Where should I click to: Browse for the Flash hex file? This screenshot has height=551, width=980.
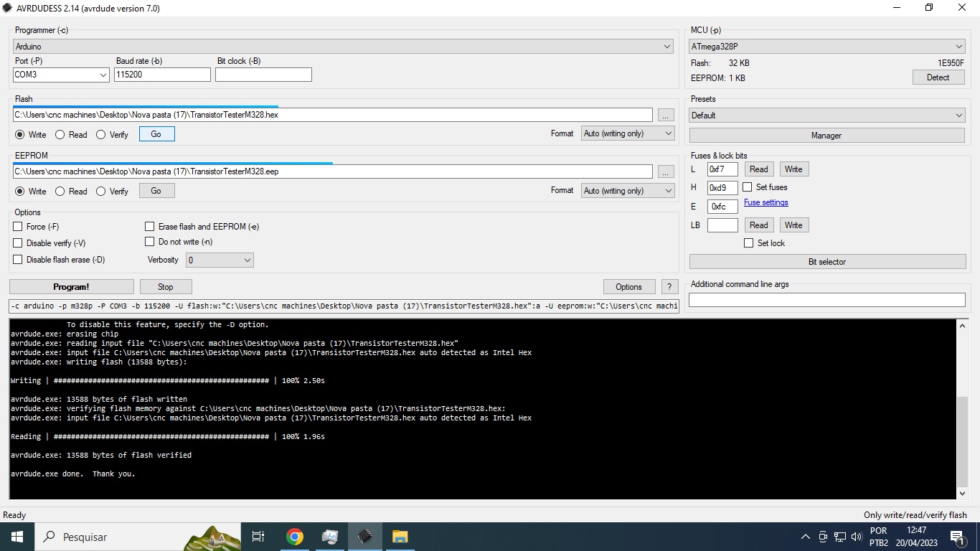[666, 115]
